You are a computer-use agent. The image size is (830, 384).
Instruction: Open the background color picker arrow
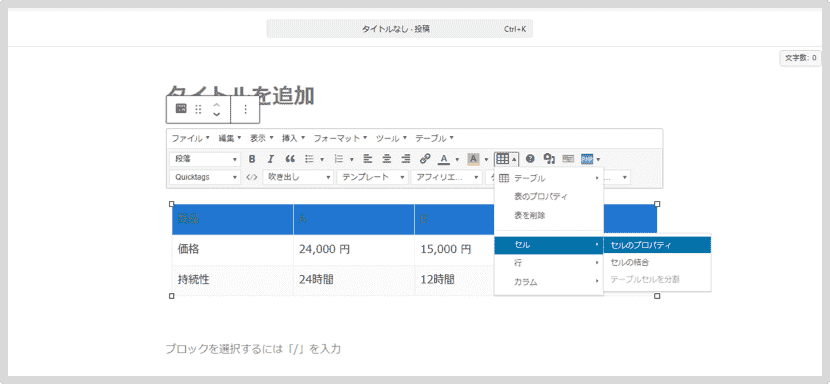[x=486, y=159]
